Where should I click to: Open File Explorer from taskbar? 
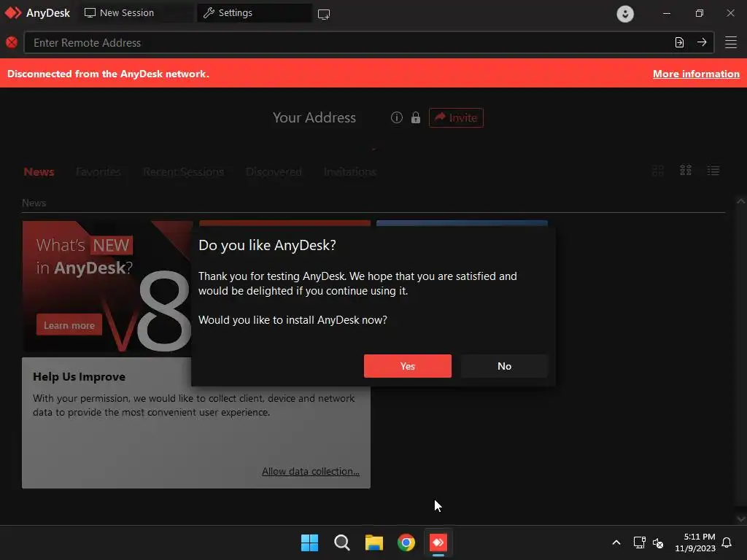click(x=374, y=542)
